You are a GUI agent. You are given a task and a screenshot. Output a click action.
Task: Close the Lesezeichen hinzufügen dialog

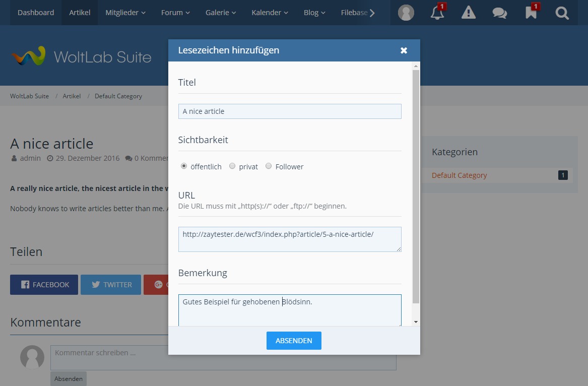tap(404, 50)
